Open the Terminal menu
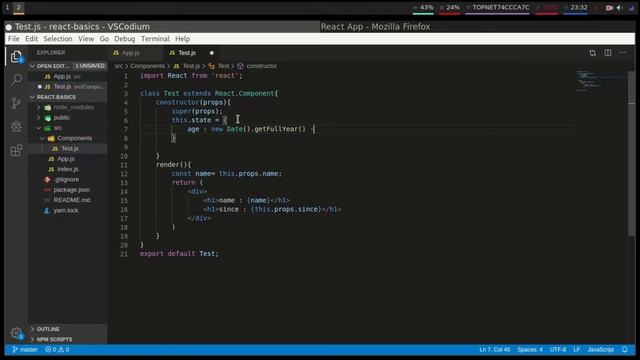The width and height of the screenshot is (640, 360). point(155,39)
